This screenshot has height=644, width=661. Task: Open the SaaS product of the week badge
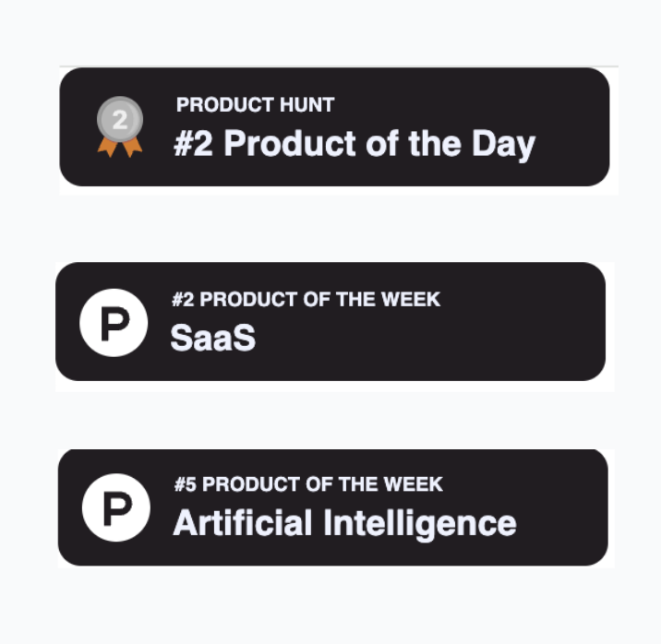330,321
